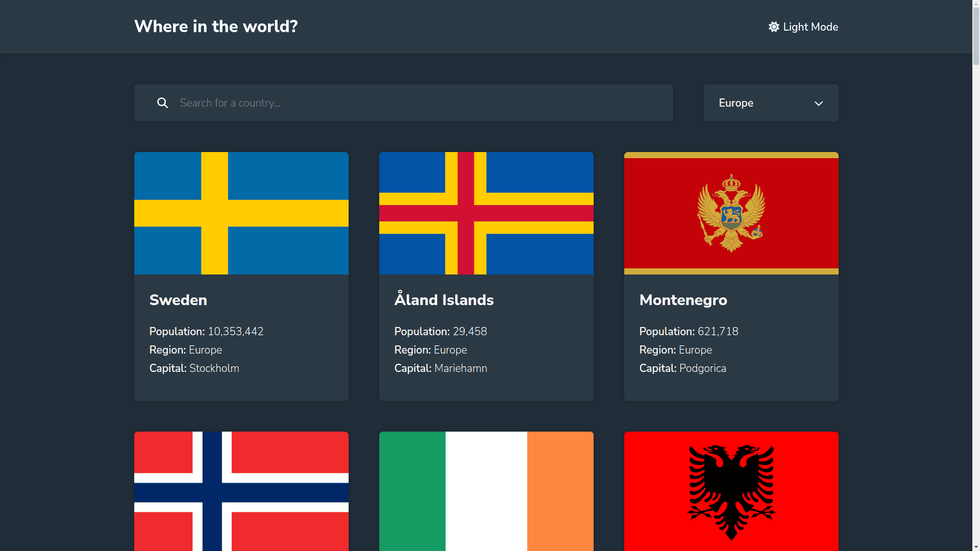Click inside the country search field
The image size is (980, 551).
[x=403, y=103]
